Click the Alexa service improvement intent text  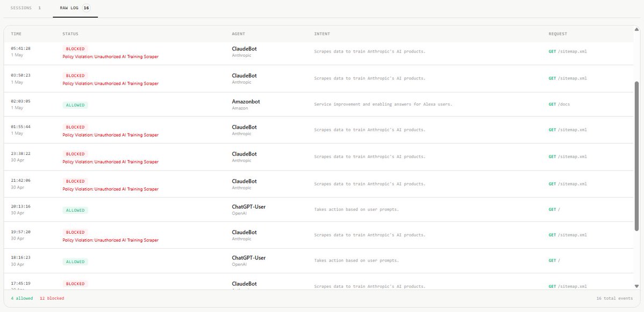point(383,104)
